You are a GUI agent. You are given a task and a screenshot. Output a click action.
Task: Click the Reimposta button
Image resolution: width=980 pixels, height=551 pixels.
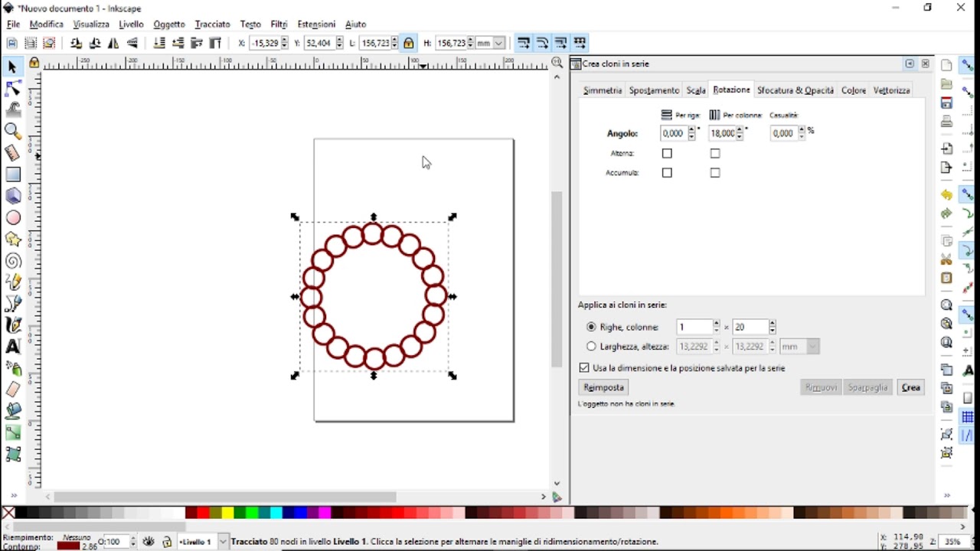click(x=604, y=387)
